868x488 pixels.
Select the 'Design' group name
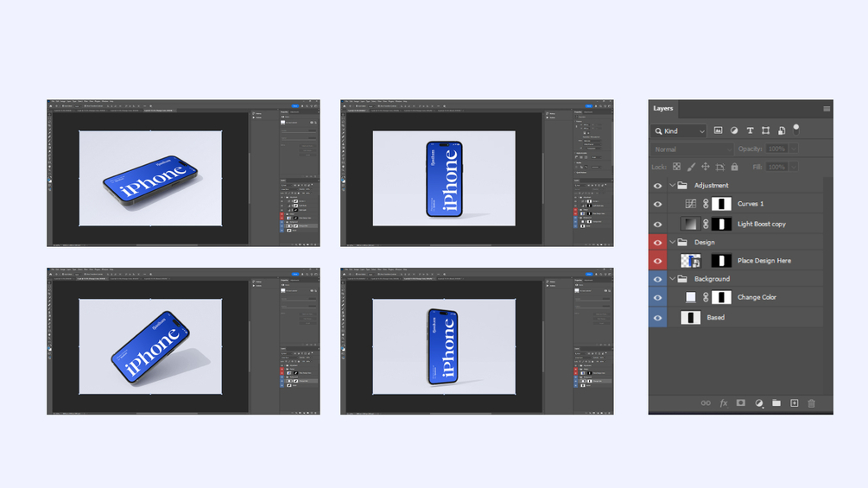pos(704,243)
